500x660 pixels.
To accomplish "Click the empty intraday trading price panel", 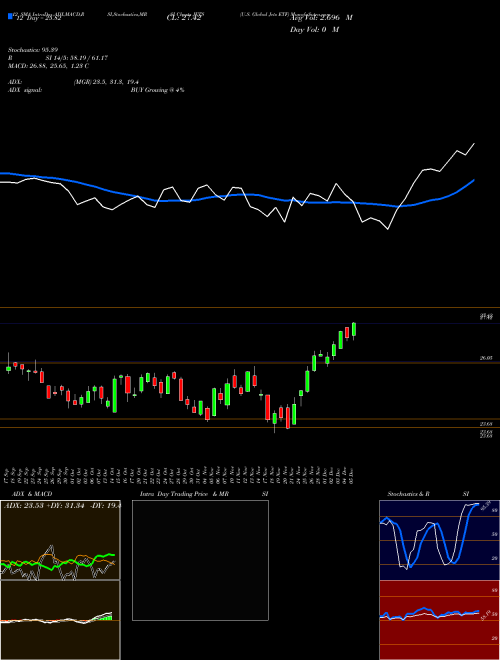I will click(200, 560).
